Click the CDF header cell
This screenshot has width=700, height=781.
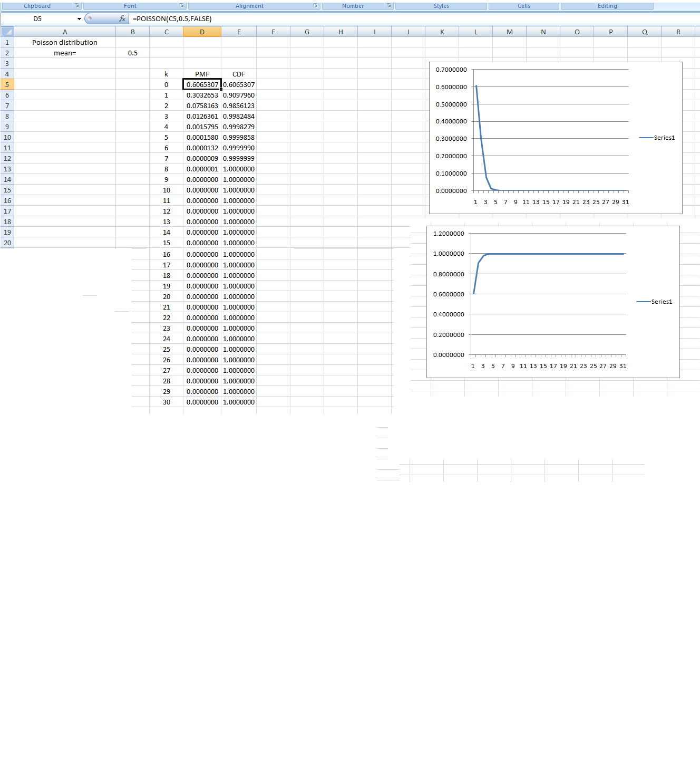238,74
